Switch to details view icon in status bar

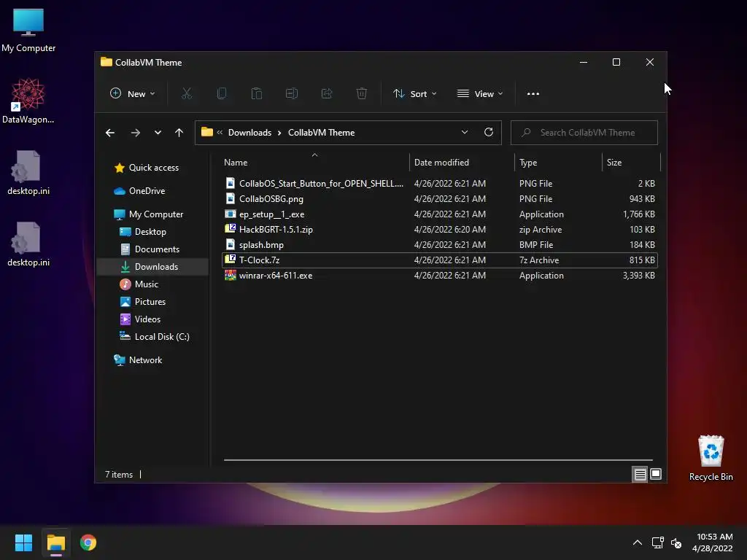click(640, 474)
